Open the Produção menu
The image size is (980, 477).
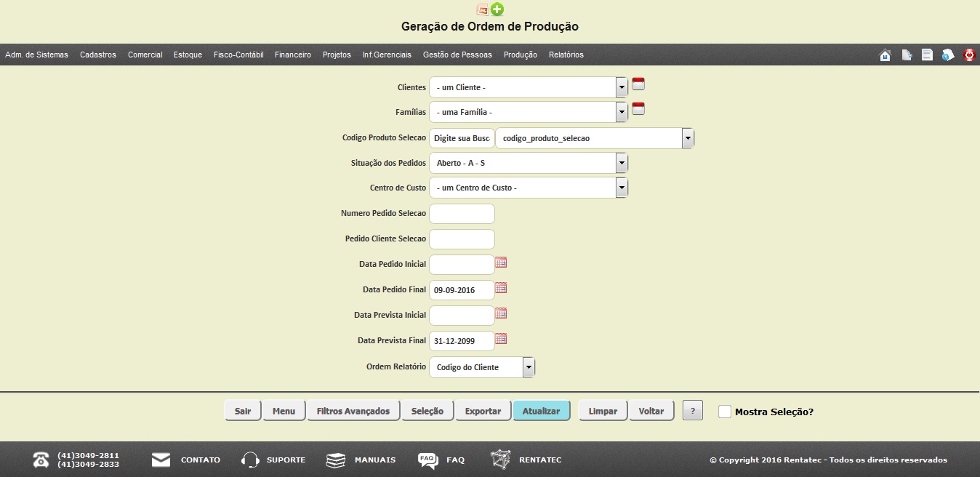coord(521,55)
